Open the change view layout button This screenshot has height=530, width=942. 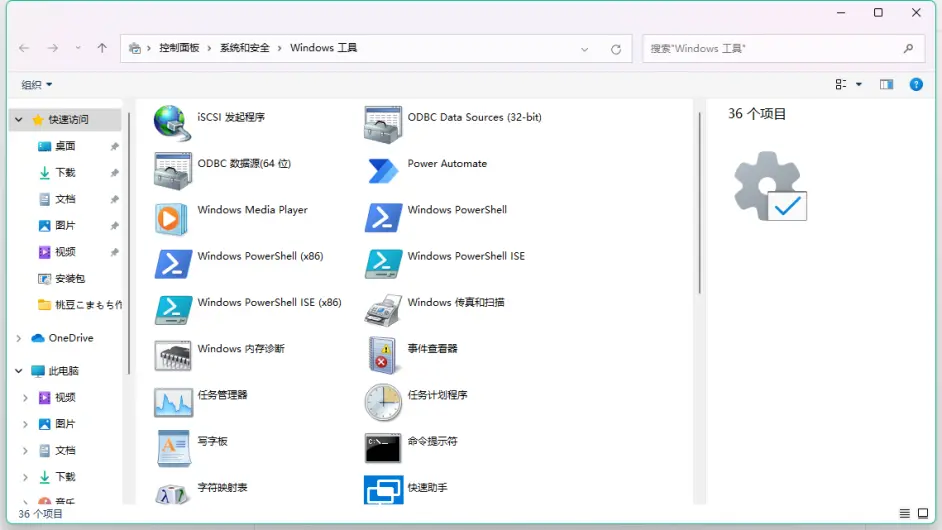pyautogui.click(x=841, y=85)
